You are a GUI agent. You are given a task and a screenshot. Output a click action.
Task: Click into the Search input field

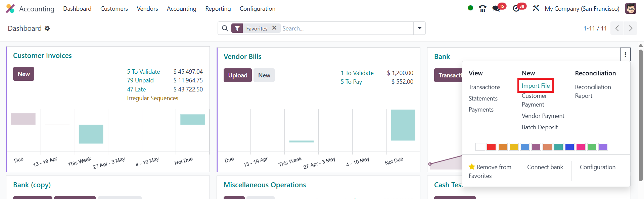tap(346, 28)
